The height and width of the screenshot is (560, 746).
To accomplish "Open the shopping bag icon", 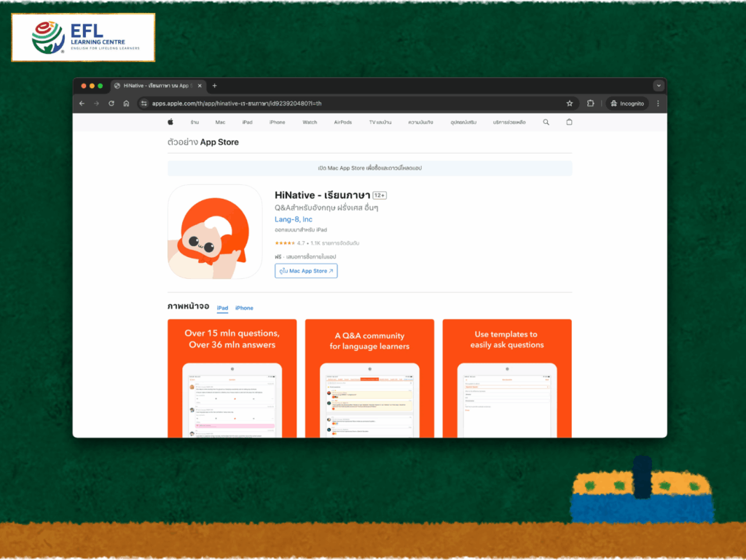I will coord(569,122).
